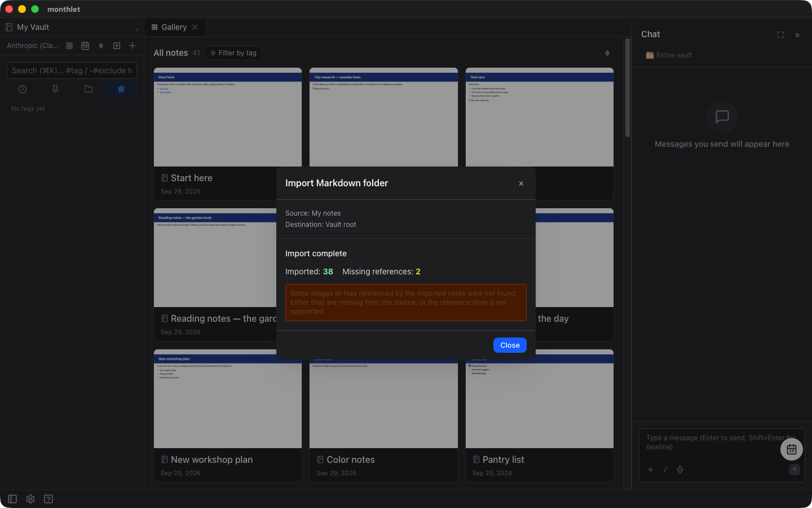Click the floating calendar 29 button
The image size is (812, 508).
792,449
